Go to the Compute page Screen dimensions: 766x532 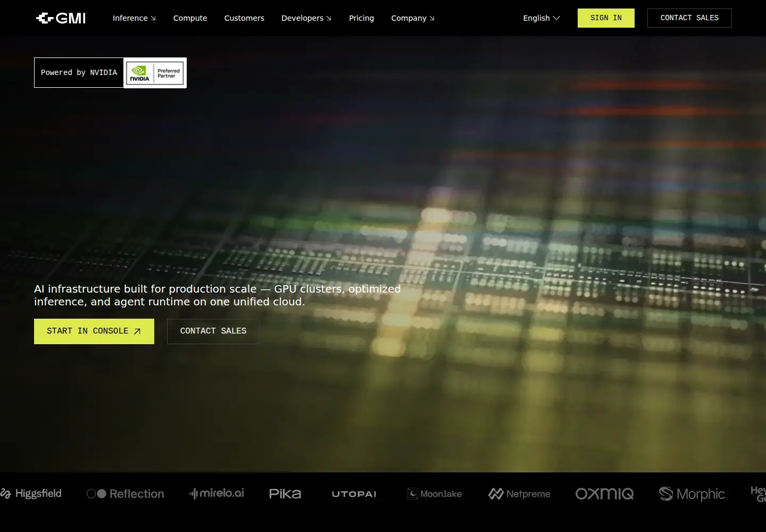(x=190, y=18)
